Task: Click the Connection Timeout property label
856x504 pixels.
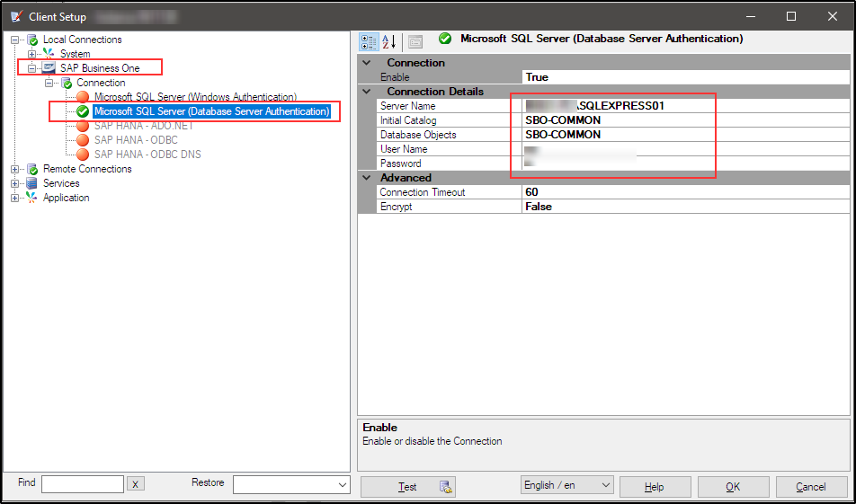Action: [x=422, y=192]
